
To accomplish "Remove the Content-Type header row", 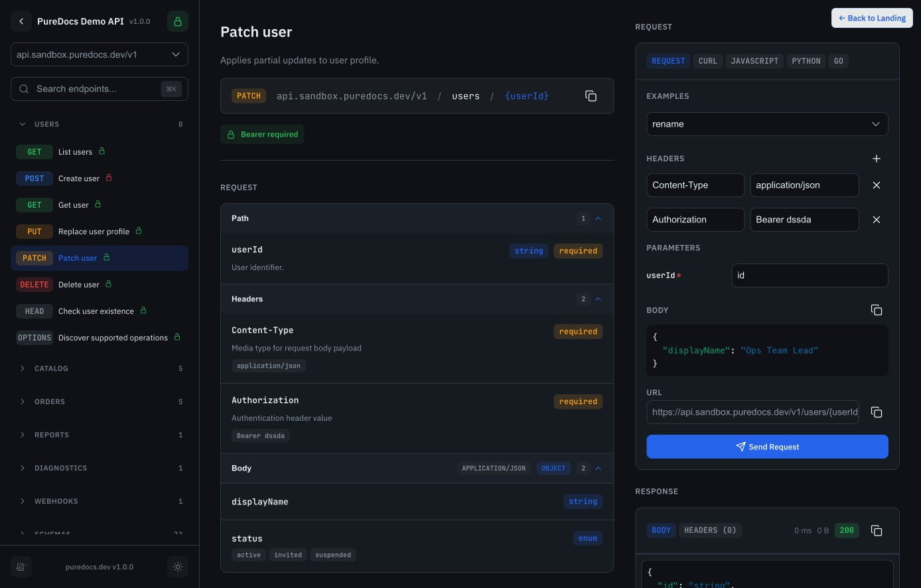I will pyautogui.click(x=877, y=185).
